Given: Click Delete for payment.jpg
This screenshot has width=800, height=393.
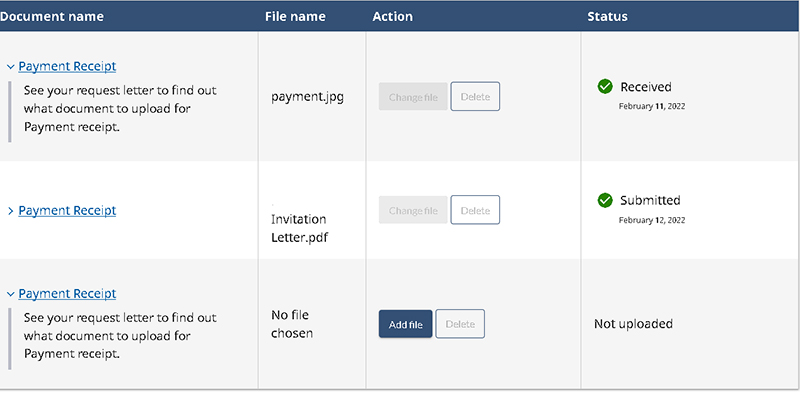Looking at the screenshot, I should 475,96.
